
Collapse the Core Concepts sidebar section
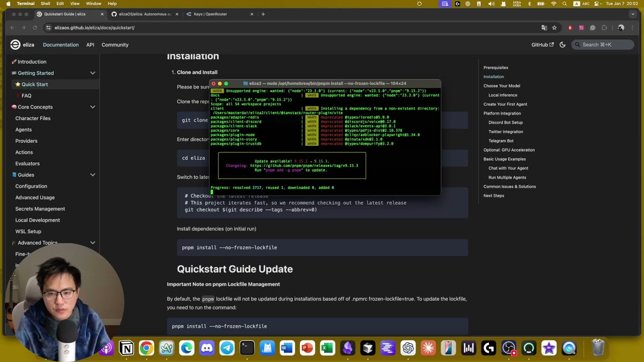(x=93, y=107)
